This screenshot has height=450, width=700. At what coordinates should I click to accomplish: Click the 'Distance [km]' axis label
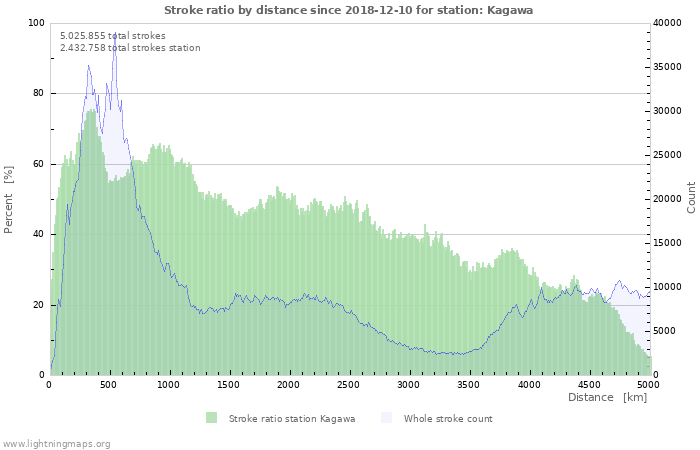[607, 397]
